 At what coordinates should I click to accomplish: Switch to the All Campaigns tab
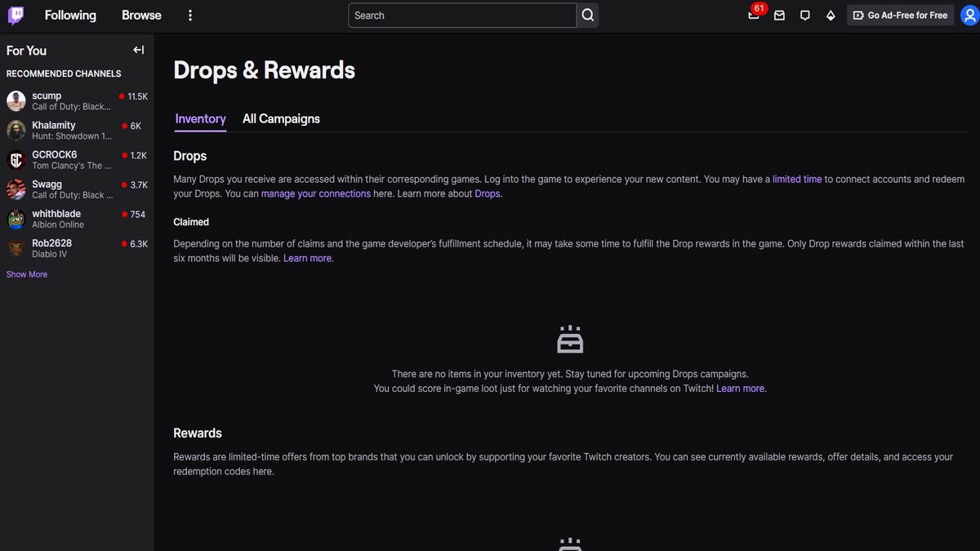[x=281, y=119]
